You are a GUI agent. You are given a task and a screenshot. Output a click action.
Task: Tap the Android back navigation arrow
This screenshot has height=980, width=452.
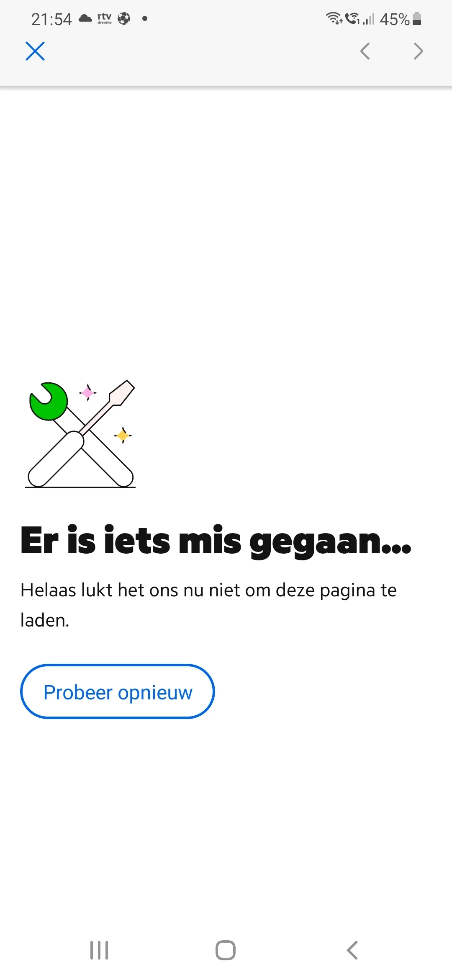(352, 950)
